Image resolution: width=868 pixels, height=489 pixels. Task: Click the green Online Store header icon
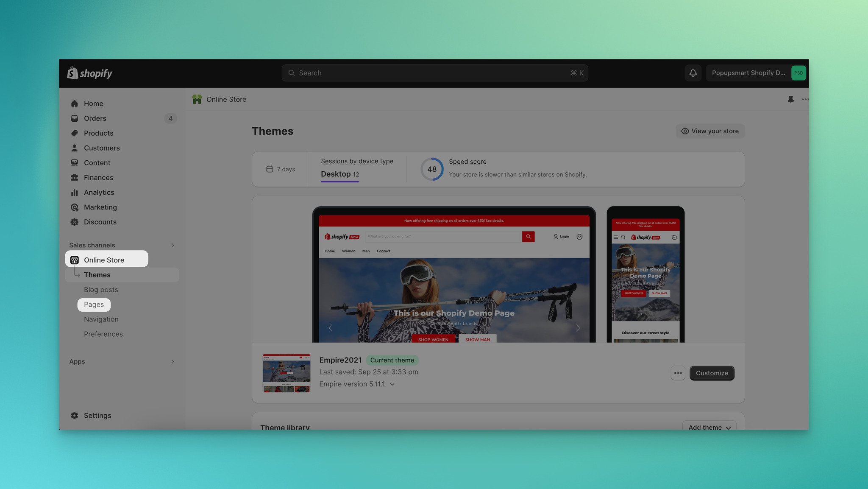pyautogui.click(x=197, y=99)
